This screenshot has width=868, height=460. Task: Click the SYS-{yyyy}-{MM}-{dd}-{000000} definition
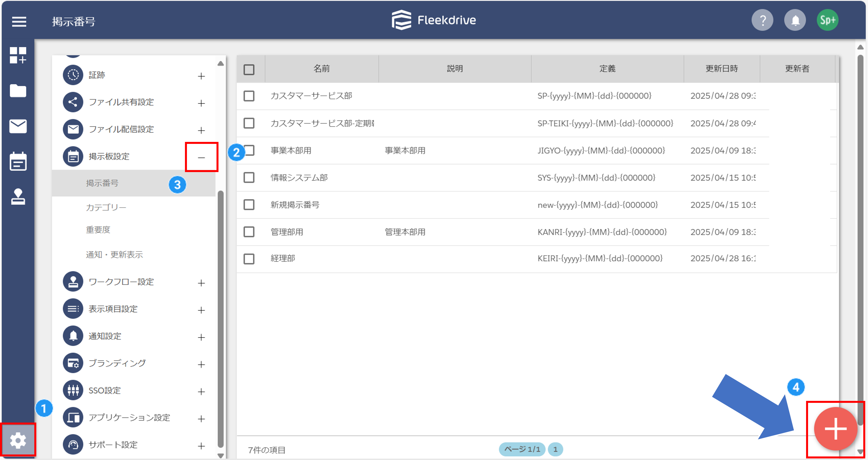596,178
